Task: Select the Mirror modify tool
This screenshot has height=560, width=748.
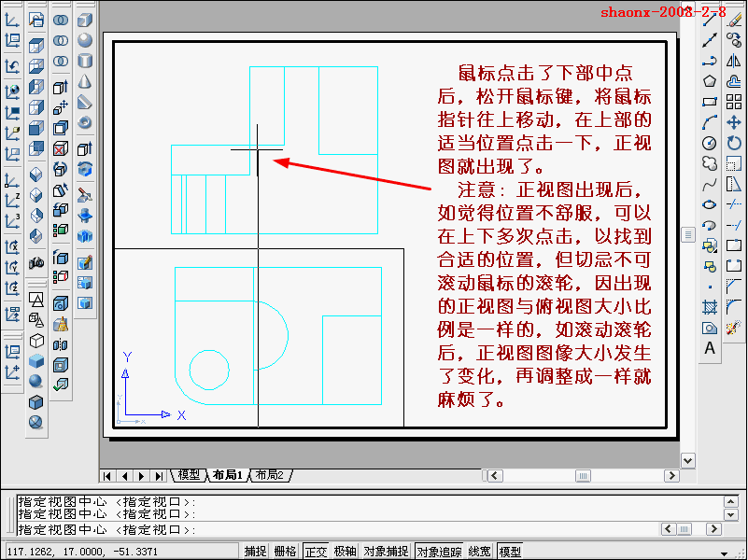Action: tap(734, 61)
